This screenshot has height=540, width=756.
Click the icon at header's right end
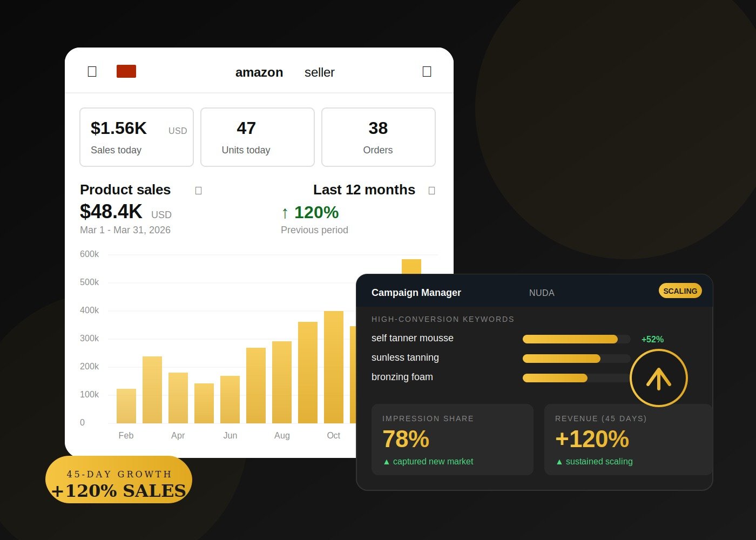(x=427, y=72)
